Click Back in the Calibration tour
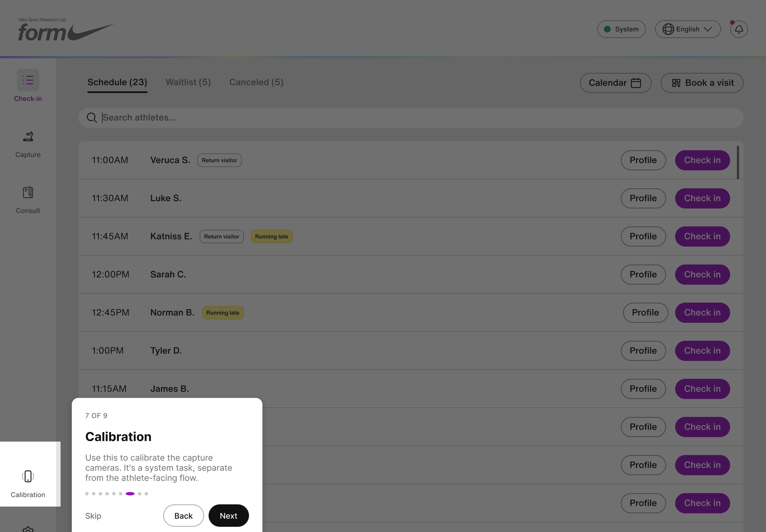 coord(183,516)
